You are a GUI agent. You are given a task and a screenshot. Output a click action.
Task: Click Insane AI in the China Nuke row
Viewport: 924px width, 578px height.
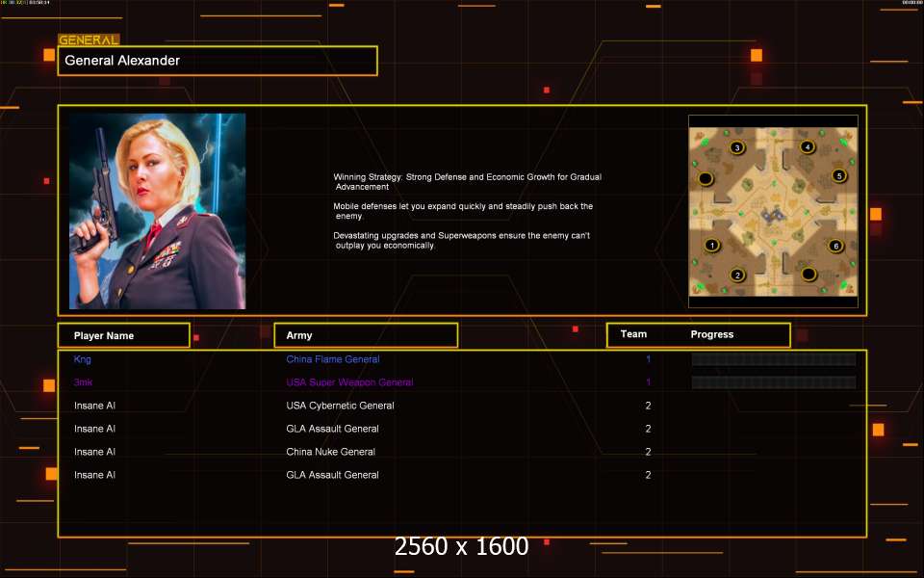pyautogui.click(x=95, y=452)
